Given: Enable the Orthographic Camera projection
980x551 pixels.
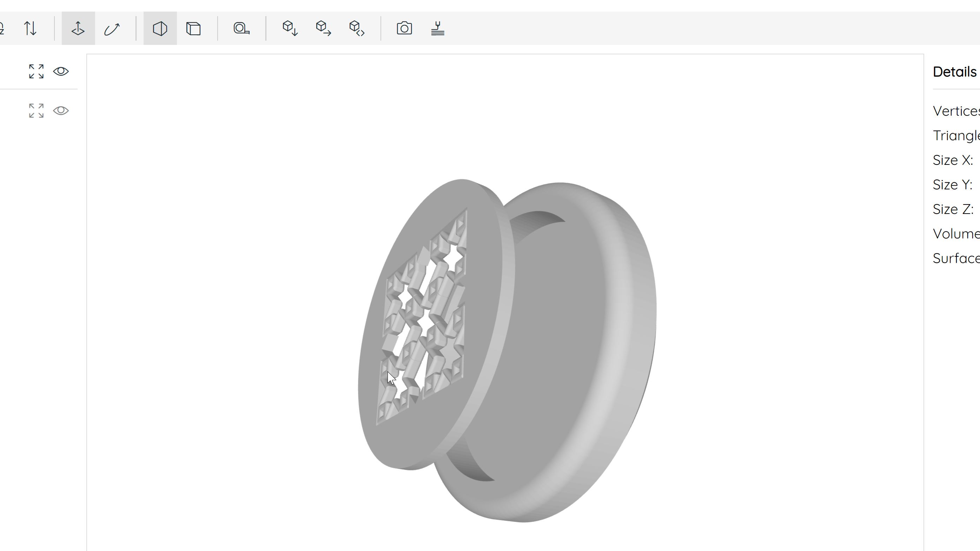Looking at the screenshot, I should pyautogui.click(x=194, y=28).
